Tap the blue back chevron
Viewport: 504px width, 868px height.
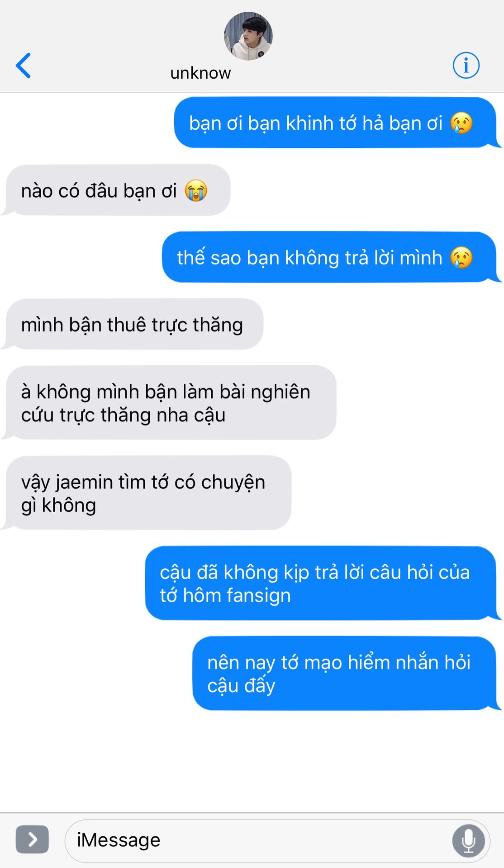[x=24, y=66]
